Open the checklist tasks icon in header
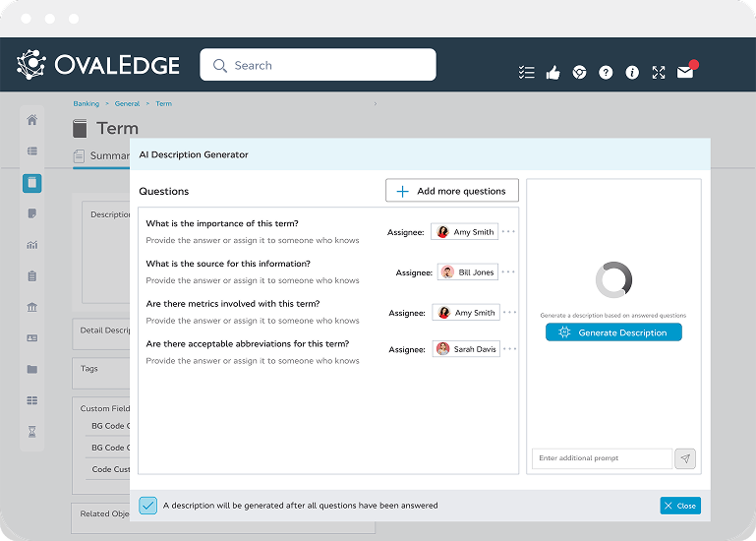756x541 pixels. (527, 73)
